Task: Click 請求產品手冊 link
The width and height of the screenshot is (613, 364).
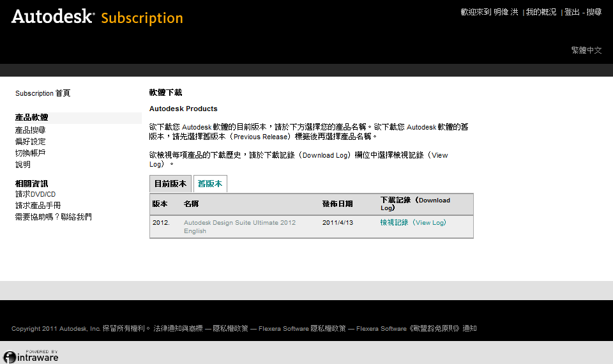Action: (38, 205)
